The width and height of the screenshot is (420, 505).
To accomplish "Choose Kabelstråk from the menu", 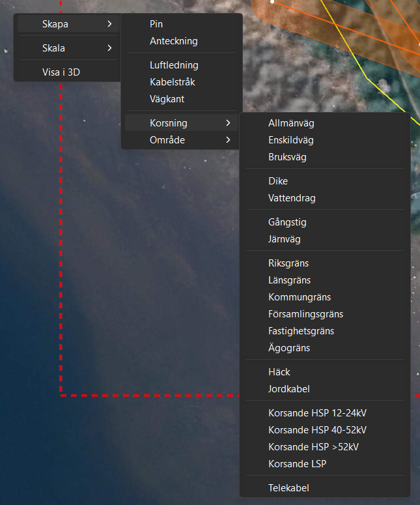I will coord(182,82).
